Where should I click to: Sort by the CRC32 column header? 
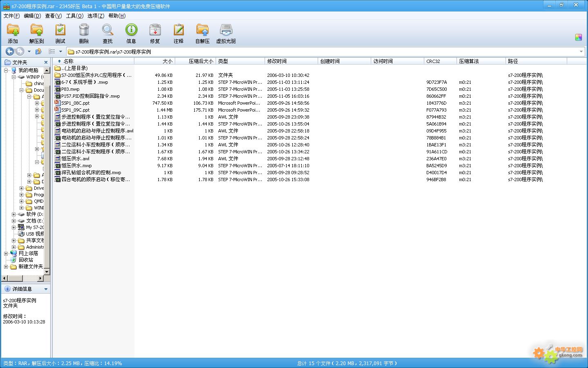441,61
